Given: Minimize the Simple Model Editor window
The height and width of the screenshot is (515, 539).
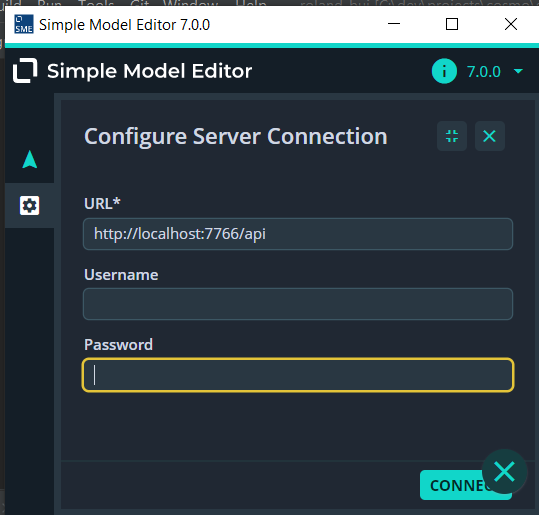Looking at the screenshot, I should point(394,24).
